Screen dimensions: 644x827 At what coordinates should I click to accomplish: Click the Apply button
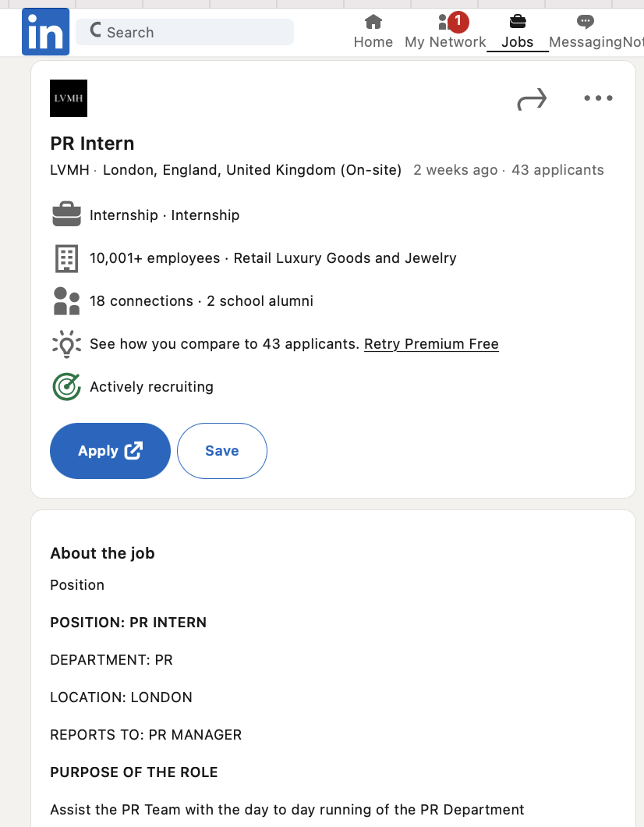pos(110,451)
